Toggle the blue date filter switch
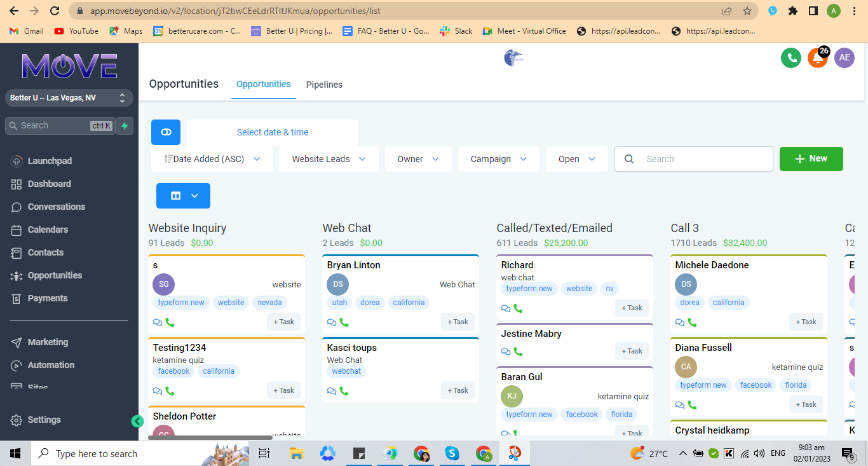 coord(166,132)
